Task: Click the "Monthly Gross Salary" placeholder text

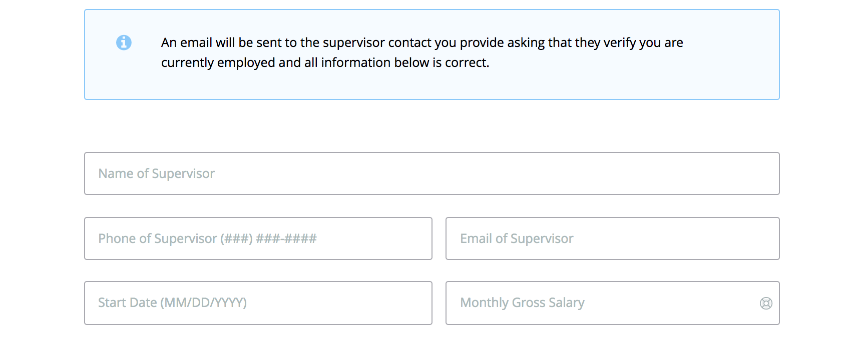Action: point(522,303)
